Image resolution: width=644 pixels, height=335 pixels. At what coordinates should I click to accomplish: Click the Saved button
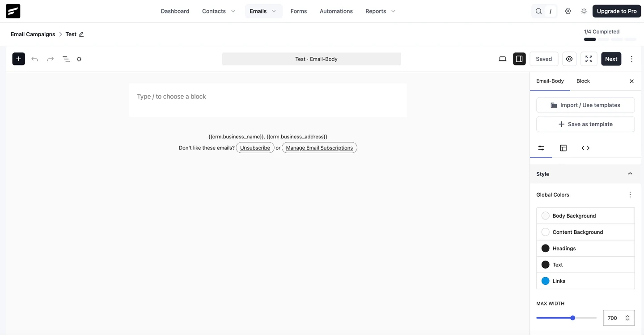pyautogui.click(x=544, y=59)
